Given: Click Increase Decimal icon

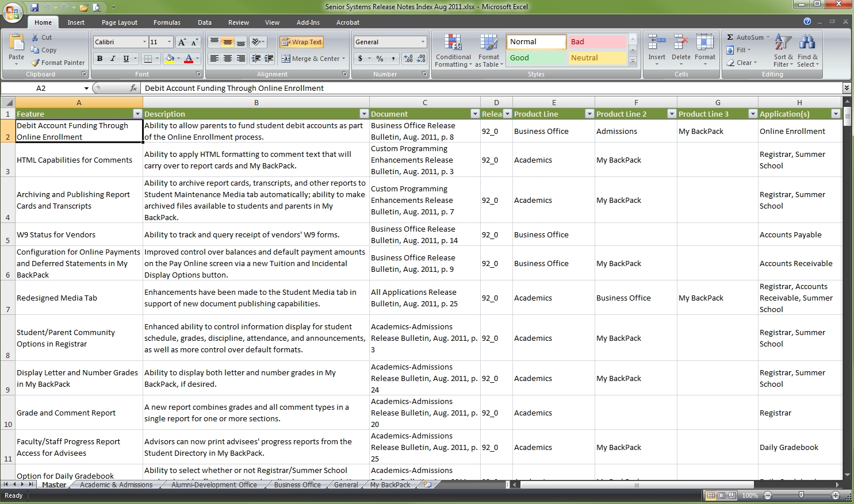Looking at the screenshot, I should click(408, 59).
